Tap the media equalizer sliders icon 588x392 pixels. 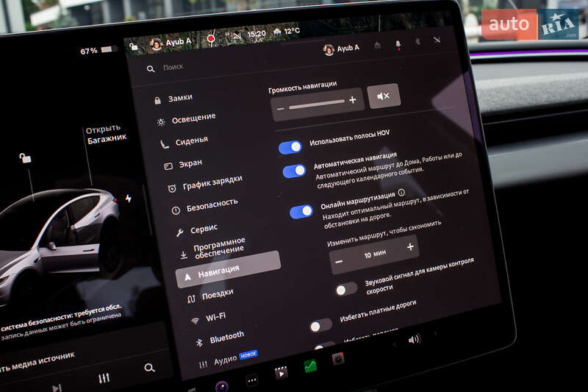[x=104, y=378]
